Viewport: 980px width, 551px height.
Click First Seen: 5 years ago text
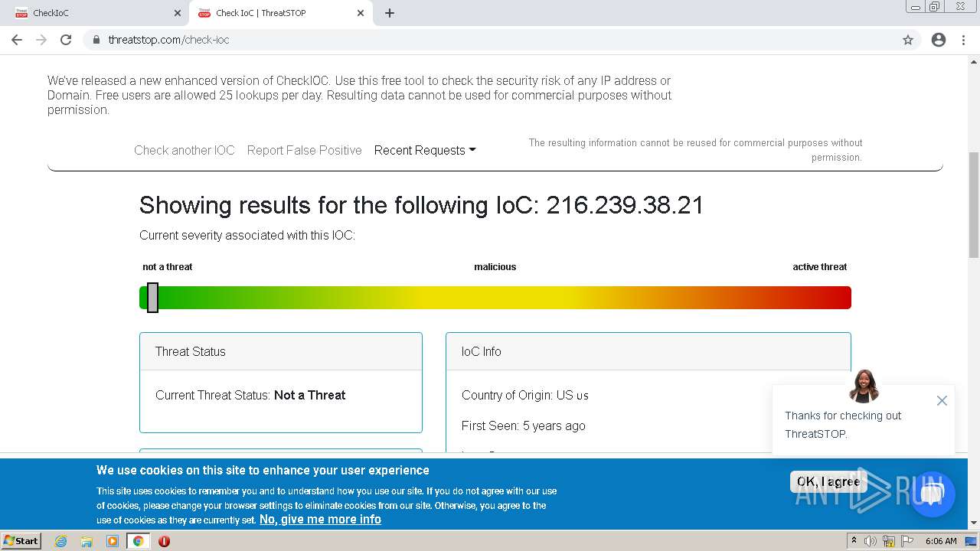pos(524,425)
